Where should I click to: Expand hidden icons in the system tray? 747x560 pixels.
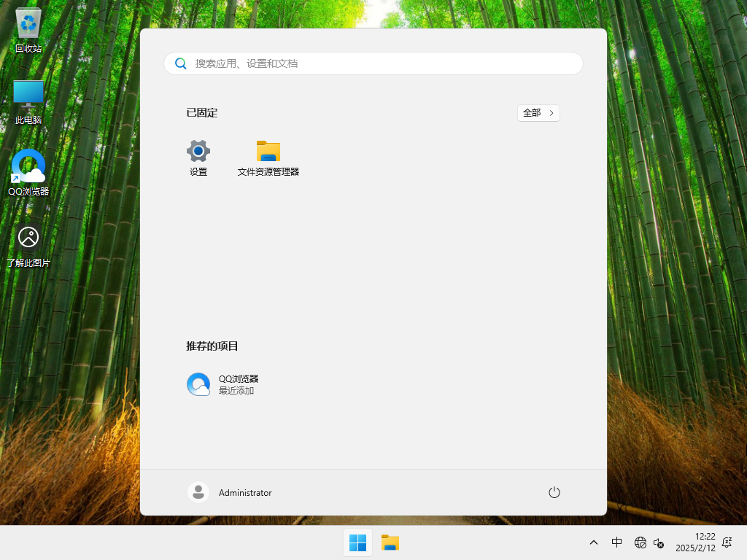tap(593, 542)
